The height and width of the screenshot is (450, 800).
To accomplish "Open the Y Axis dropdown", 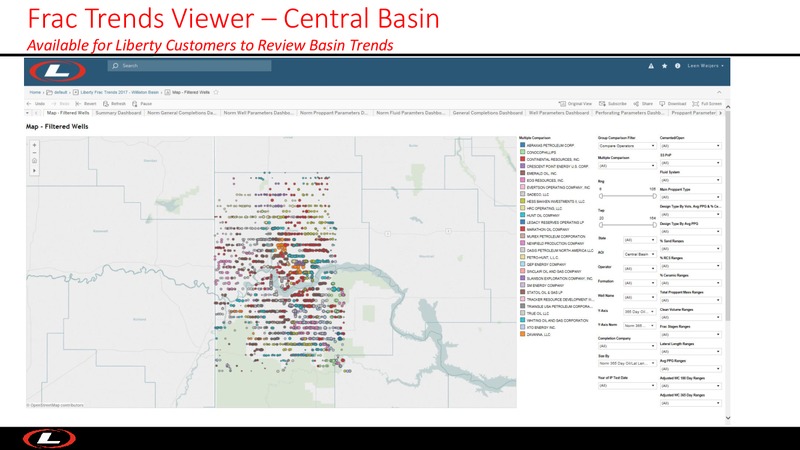I will (640, 311).
